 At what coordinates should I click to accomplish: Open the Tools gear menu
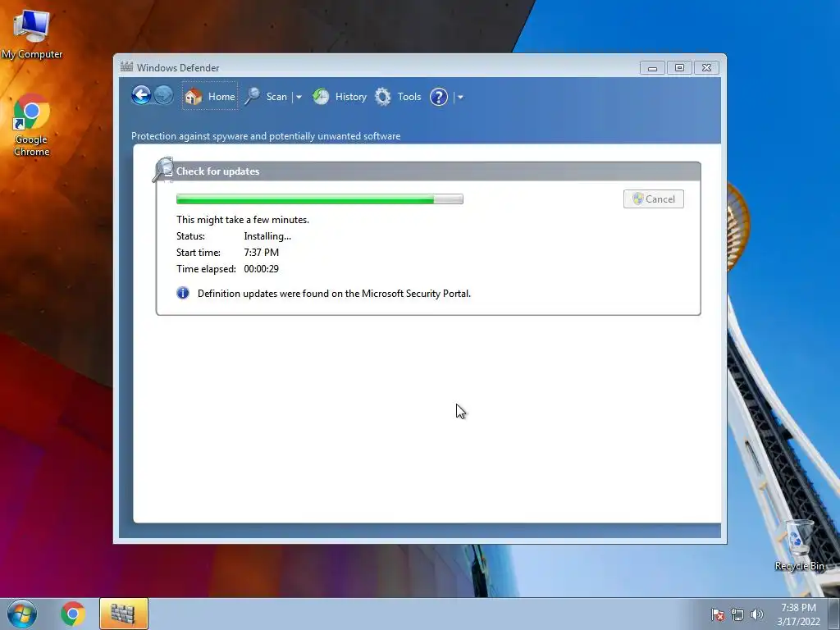(x=398, y=97)
